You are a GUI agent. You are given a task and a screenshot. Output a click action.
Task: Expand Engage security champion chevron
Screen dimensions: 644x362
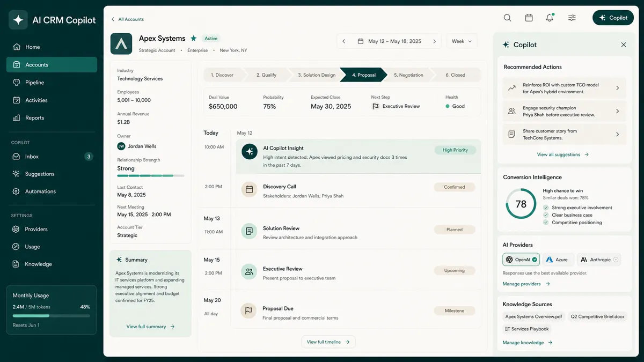pos(618,111)
